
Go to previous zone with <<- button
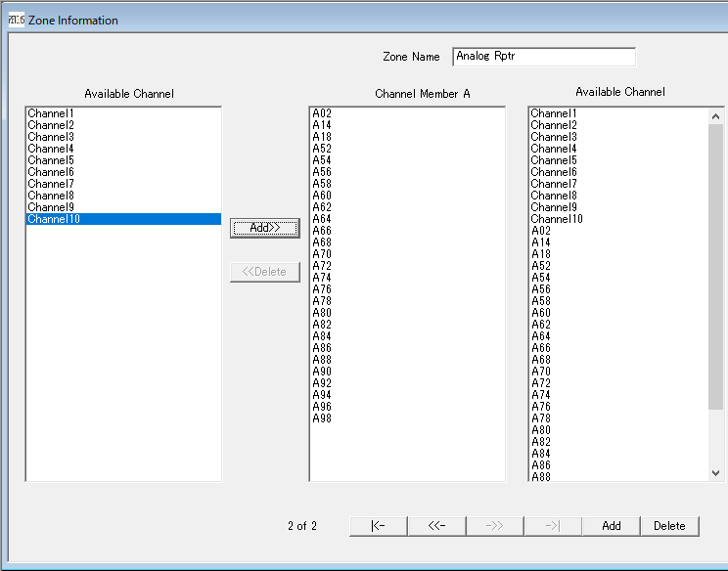[436, 526]
